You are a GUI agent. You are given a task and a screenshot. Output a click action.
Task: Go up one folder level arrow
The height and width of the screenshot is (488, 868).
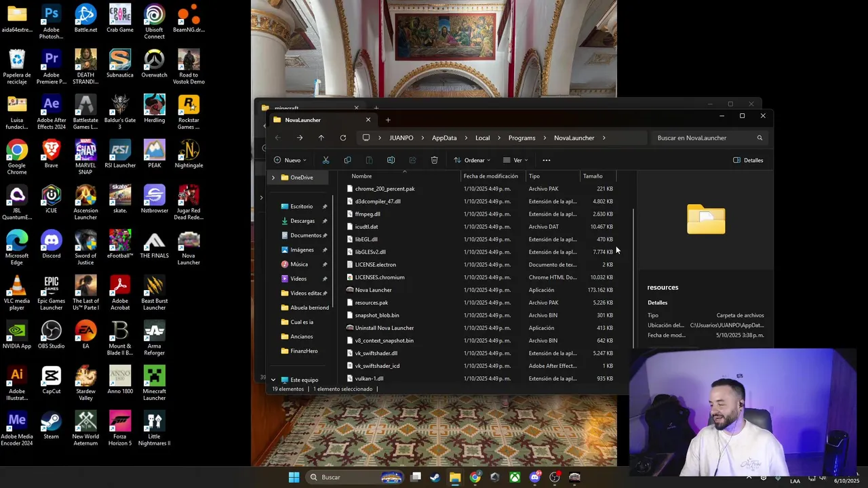(321, 138)
